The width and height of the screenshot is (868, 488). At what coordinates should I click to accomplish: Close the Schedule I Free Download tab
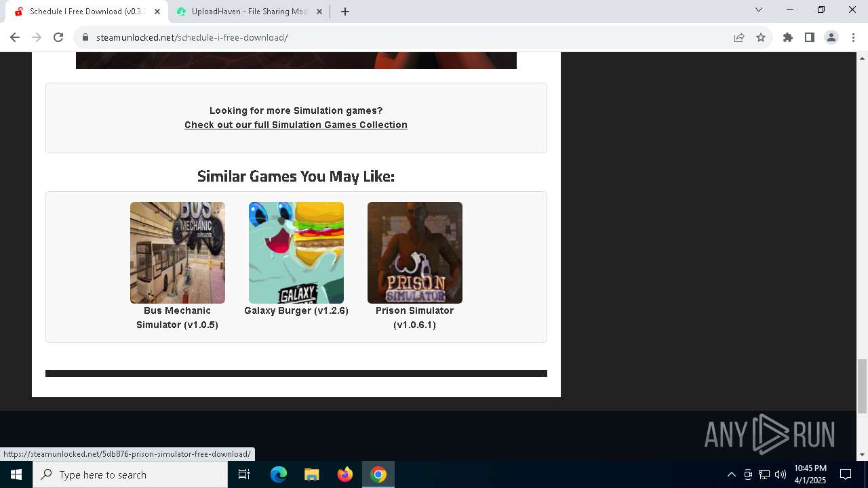coord(157,12)
